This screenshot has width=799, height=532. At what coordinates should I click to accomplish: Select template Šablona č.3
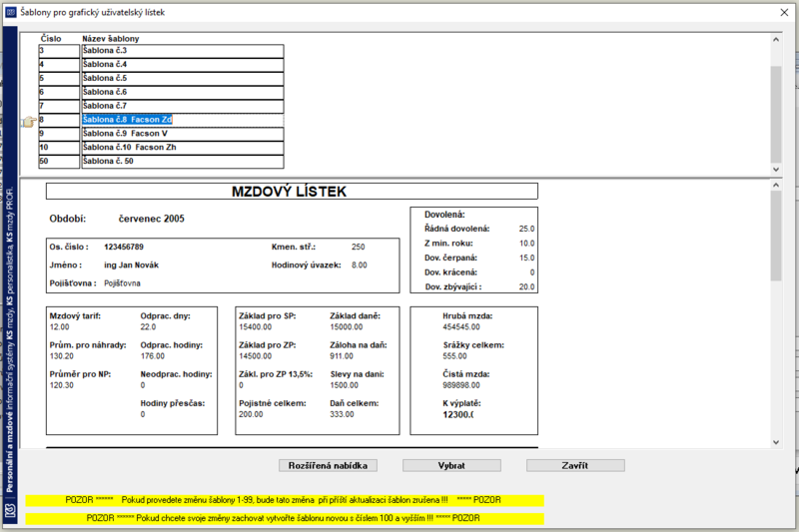[183, 50]
